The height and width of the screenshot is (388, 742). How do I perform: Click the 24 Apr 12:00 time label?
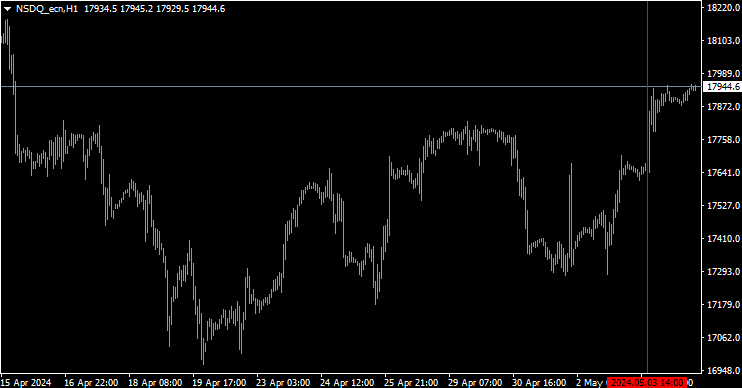pyautogui.click(x=347, y=382)
